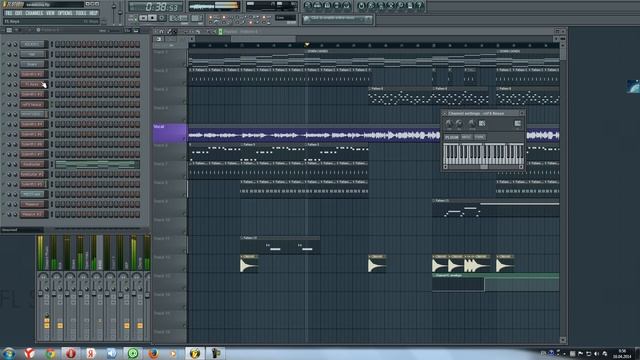Open the piano roll shortcut icon
The width and height of the screenshot is (640, 360).
pos(327,6)
